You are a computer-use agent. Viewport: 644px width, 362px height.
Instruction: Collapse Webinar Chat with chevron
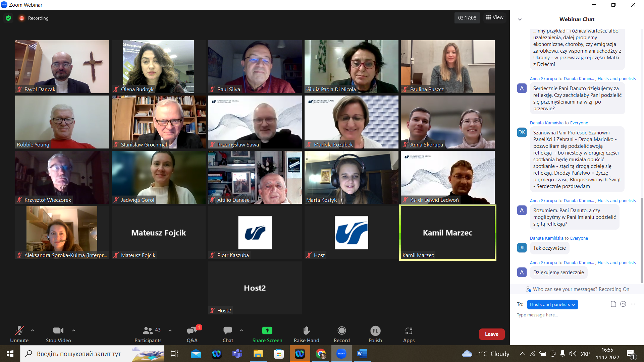[520, 19]
